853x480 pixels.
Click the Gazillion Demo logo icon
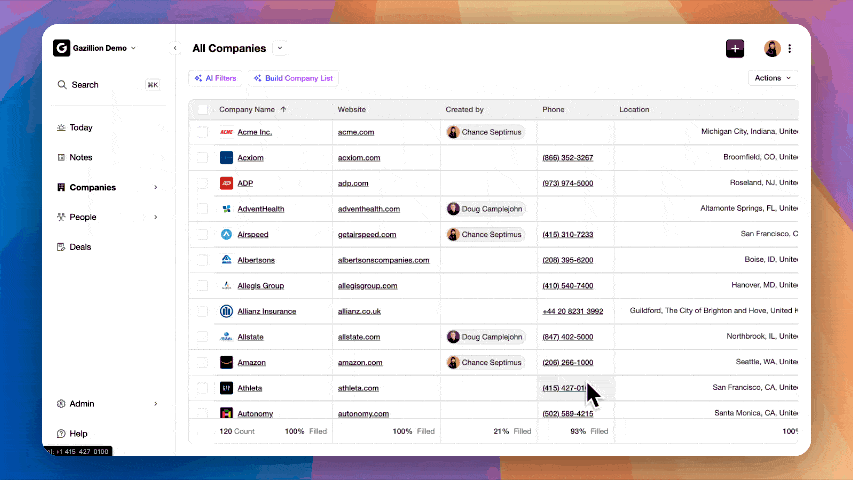61,48
